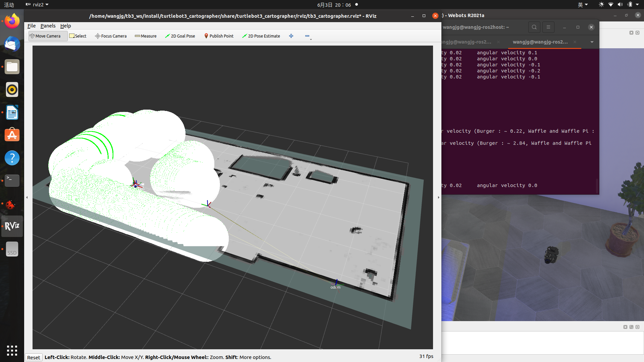Image resolution: width=644 pixels, height=362 pixels.
Task: Open the minus remove-tool dropdown
Action: [308, 36]
